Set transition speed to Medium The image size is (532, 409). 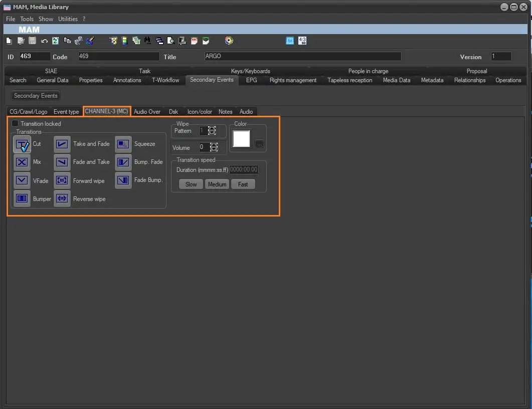tap(217, 184)
